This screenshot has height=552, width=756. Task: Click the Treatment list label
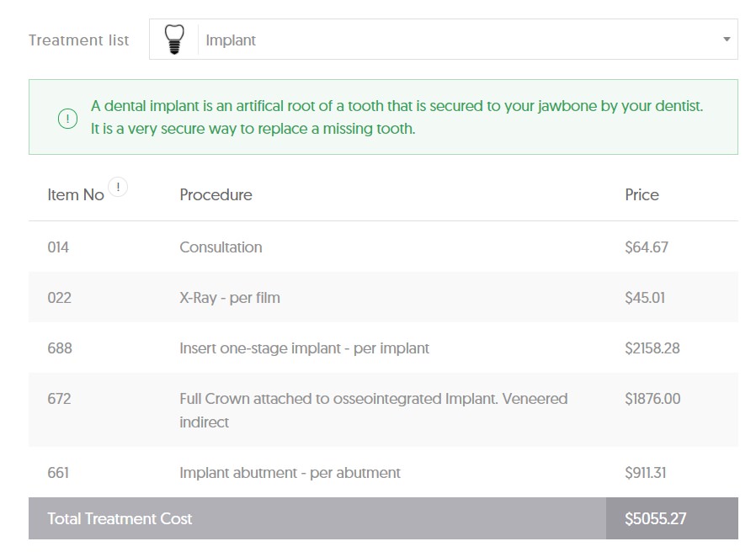[78, 40]
